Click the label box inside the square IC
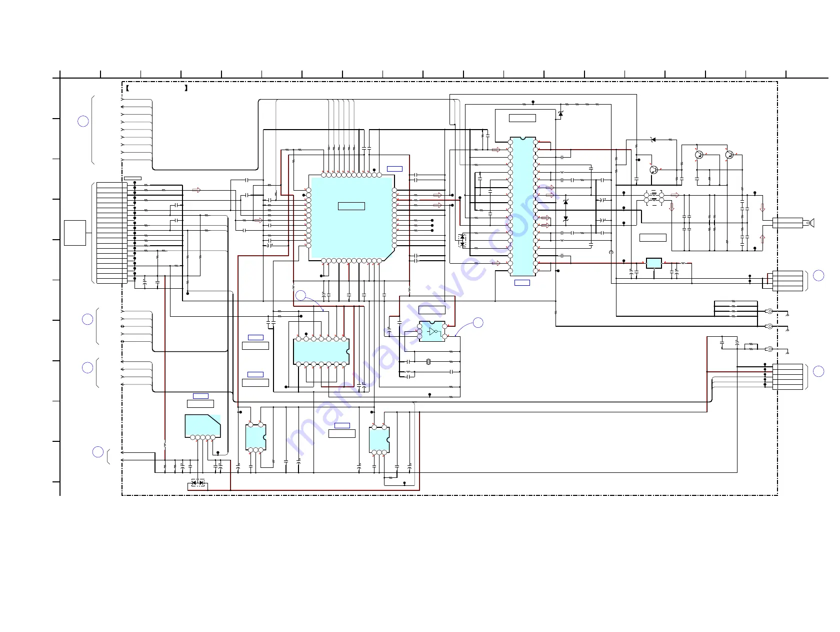The width and height of the screenshot is (840, 632). 351,206
